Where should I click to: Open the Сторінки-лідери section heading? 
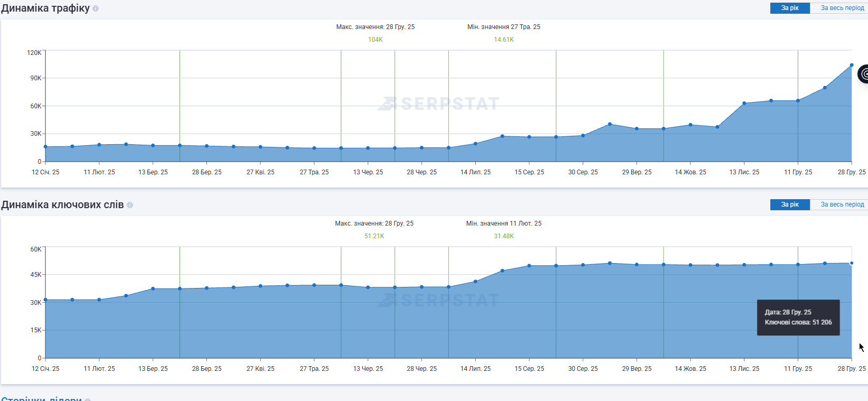pos(42,399)
